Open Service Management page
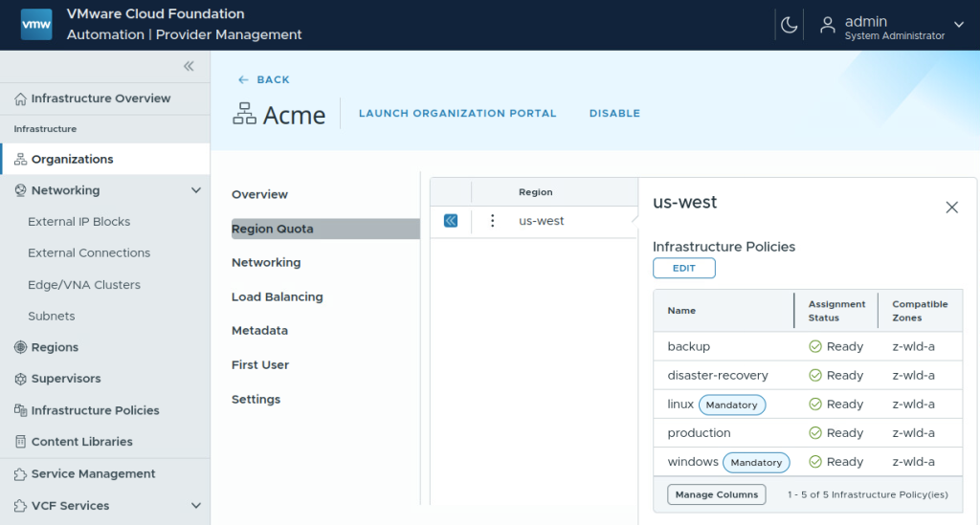 93,473
